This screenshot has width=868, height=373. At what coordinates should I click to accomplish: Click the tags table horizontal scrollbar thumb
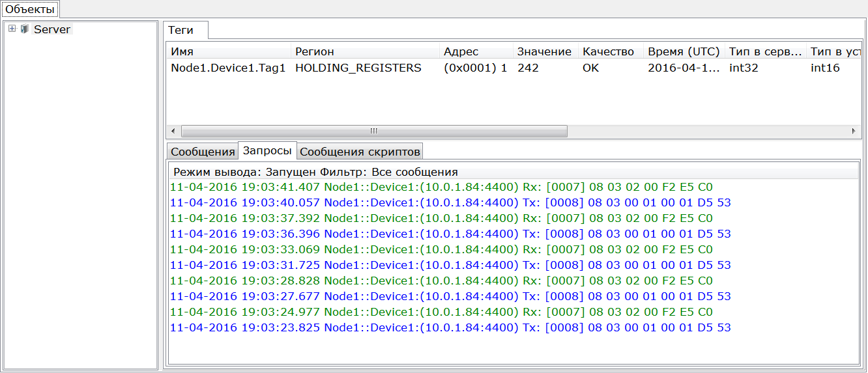pyautogui.click(x=374, y=131)
